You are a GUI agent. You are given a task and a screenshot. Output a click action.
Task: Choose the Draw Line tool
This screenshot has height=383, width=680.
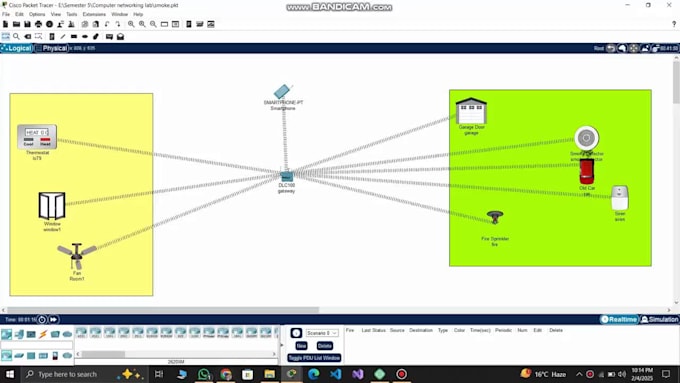[63, 36]
